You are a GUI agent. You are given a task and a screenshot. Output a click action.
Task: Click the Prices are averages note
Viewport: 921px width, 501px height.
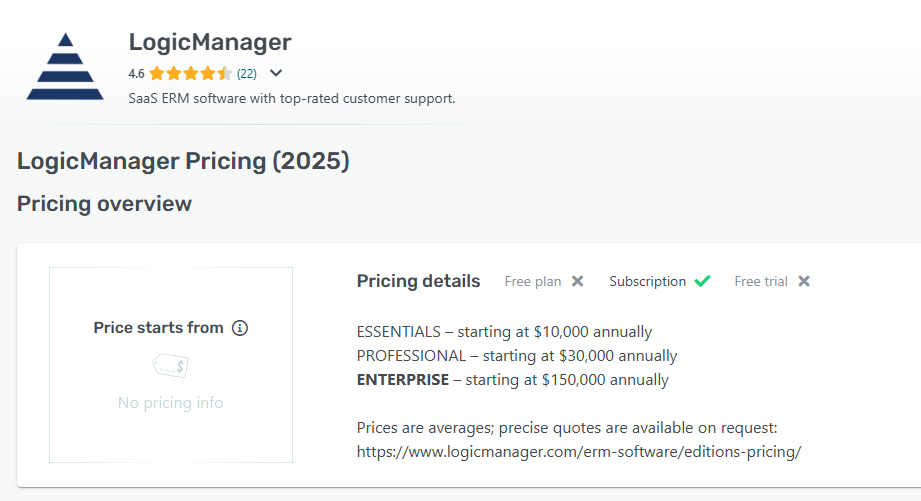(x=567, y=428)
